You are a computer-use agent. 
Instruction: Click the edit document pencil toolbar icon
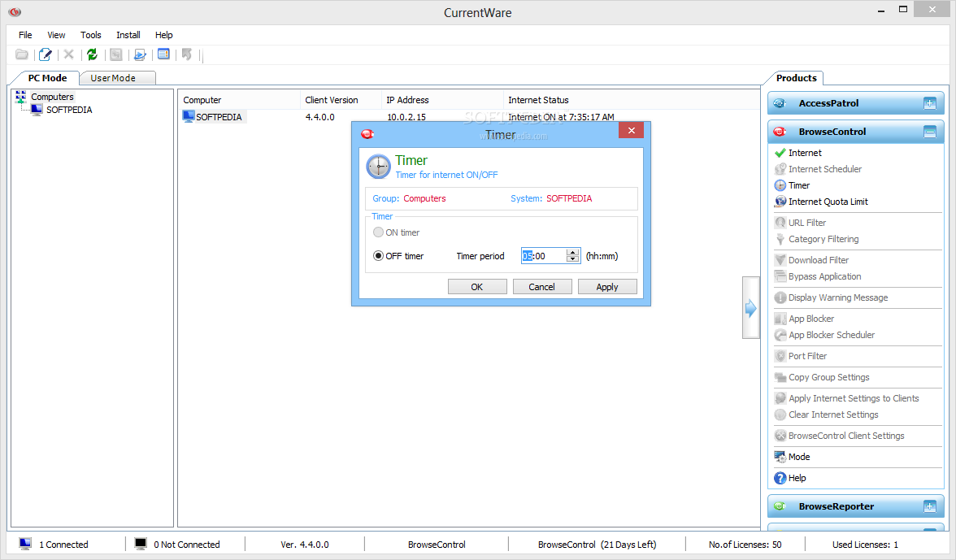point(46,54)
